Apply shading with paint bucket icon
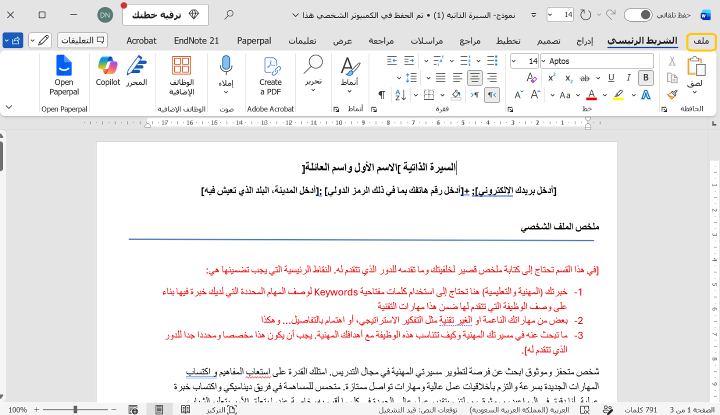Screen dimensions: 720x415 [x=456, y=95]
